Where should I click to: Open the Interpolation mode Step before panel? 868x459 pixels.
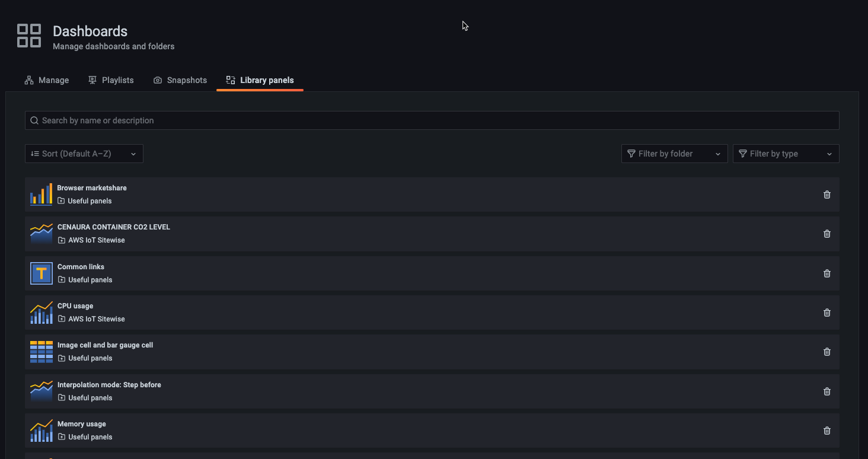tap(109, 384)
